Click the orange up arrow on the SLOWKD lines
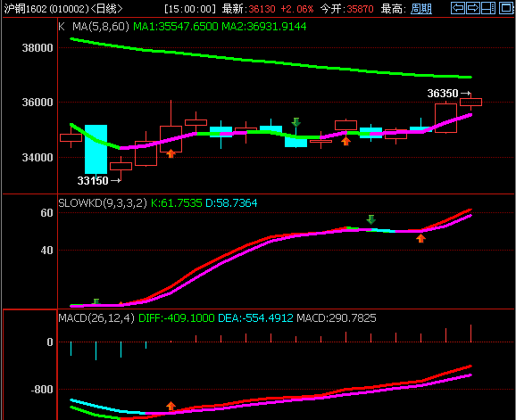This screenshot has width=516, height=420. (420, 238)
